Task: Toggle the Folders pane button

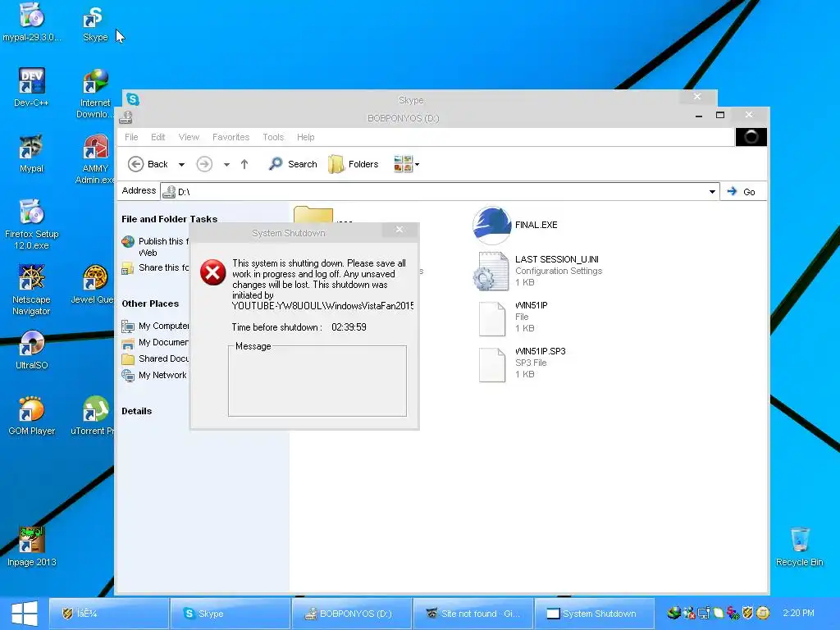Action: coord(353,164)
